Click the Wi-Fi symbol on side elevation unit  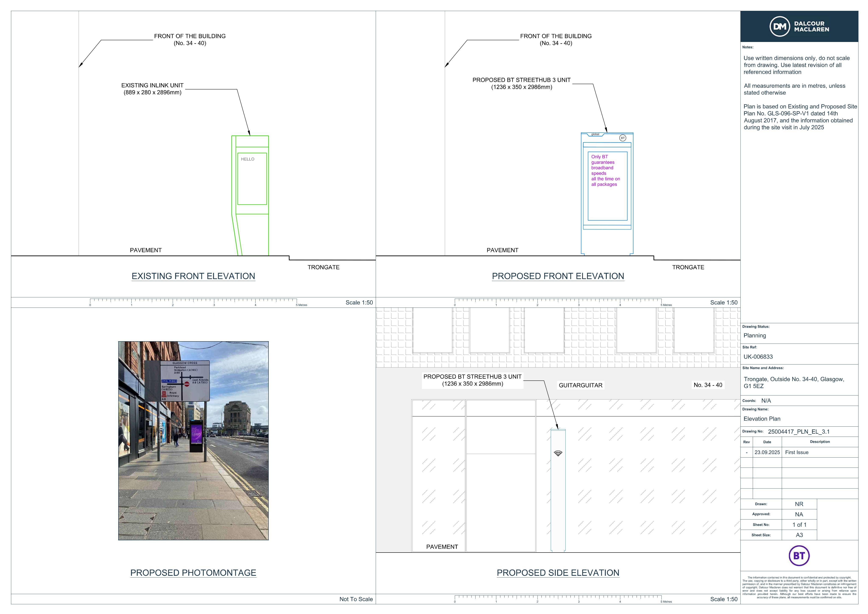pos(558,453)
